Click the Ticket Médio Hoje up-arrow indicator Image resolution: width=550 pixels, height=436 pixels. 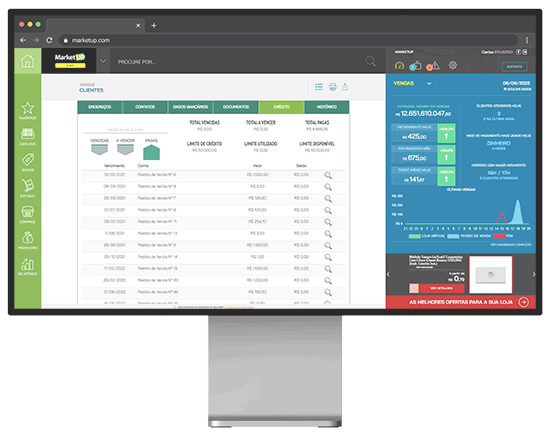coord(447,176)
